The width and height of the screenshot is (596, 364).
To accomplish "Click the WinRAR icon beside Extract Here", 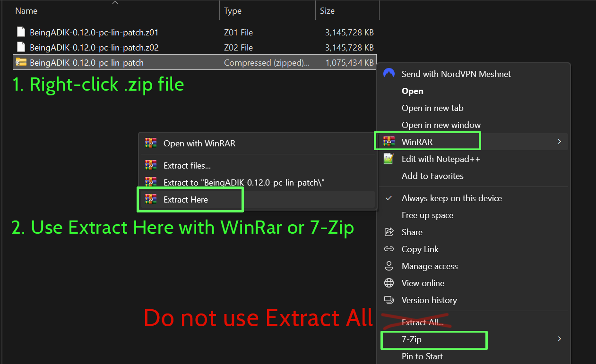I will [151, 199].
